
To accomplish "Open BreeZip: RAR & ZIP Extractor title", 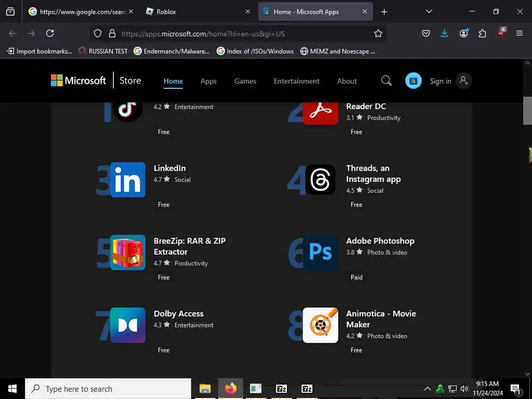I will click(x=190, y=246).
